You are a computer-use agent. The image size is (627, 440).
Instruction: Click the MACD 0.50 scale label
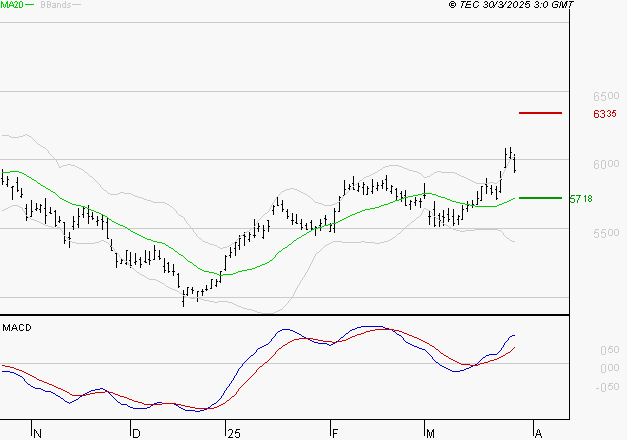pos(610,350)
